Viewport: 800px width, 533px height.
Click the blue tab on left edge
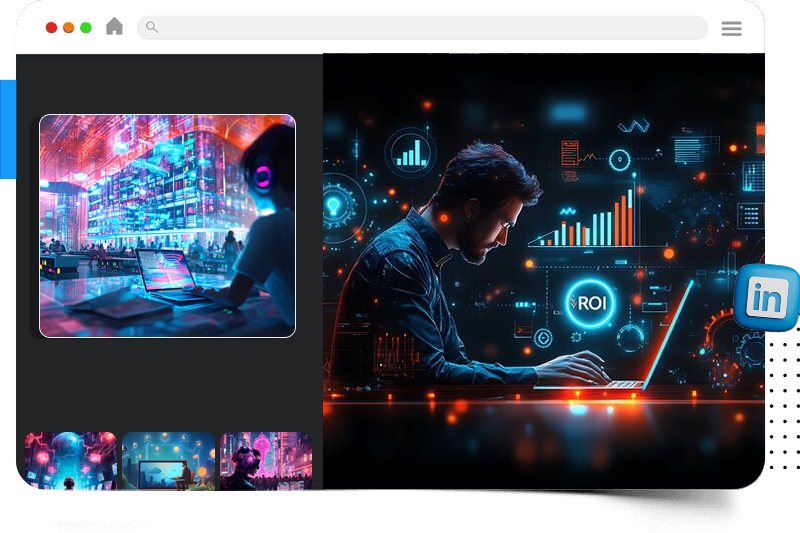point(7,130)
